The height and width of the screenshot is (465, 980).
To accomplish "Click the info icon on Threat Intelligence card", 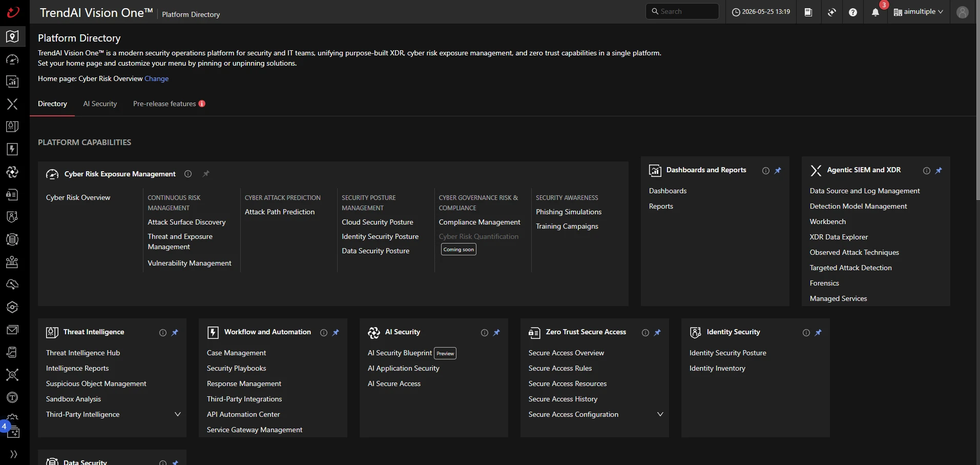I will pyautogui.click(x=163, y=333).
